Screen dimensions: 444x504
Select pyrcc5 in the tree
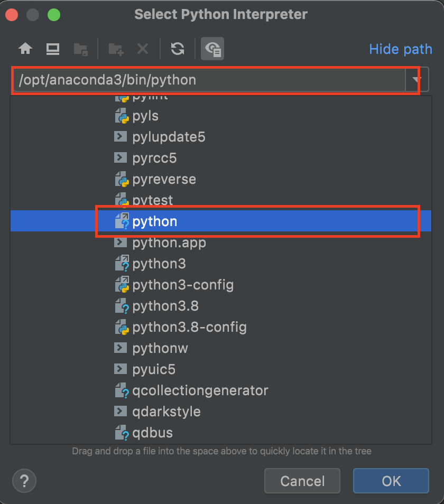click(x=154, y=158)
